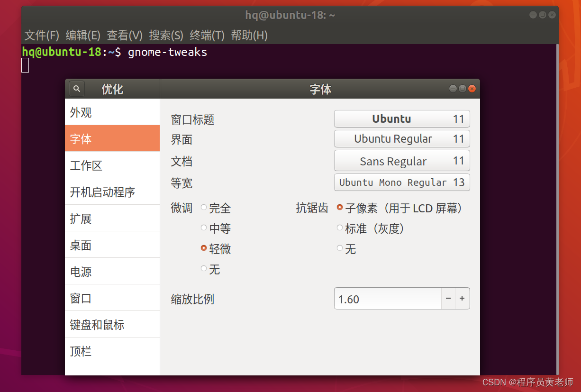Open 文件(F) menu in terminal
The image size is (581, 392).
tap(42, 35)
